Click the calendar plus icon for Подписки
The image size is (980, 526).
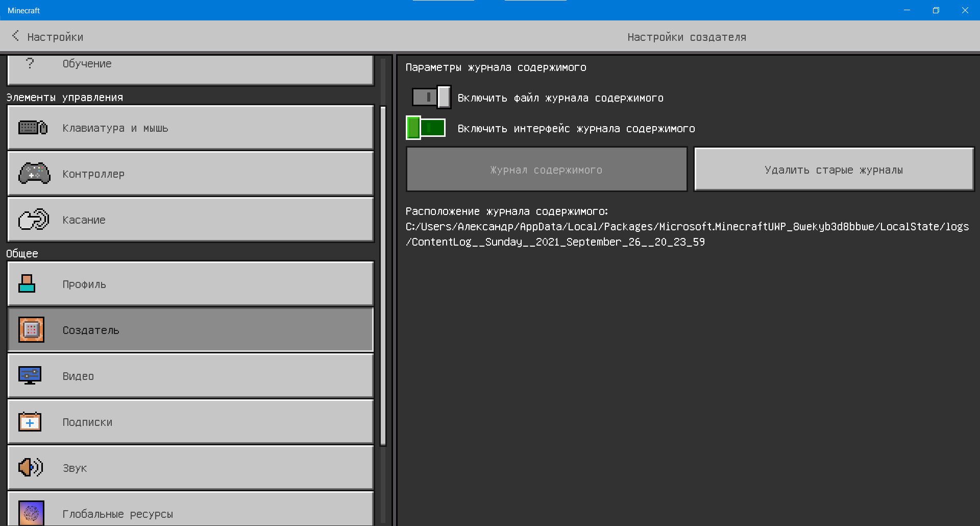30,422
